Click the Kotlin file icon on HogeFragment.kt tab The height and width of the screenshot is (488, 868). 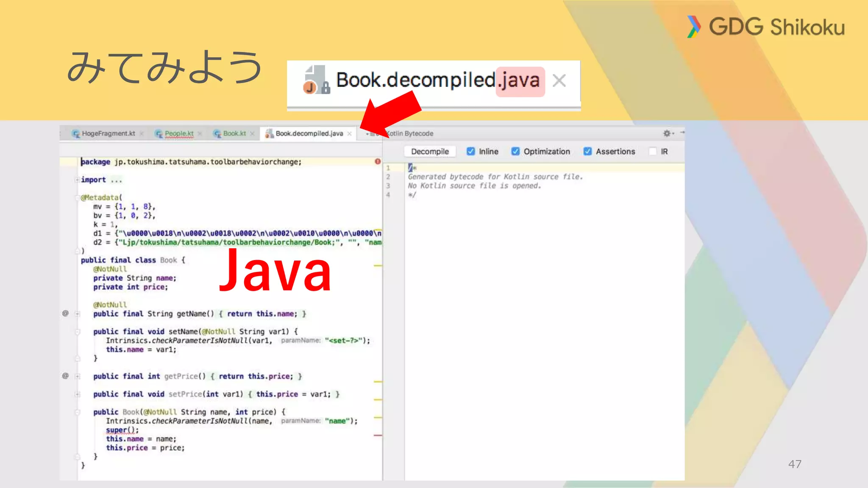76,134
